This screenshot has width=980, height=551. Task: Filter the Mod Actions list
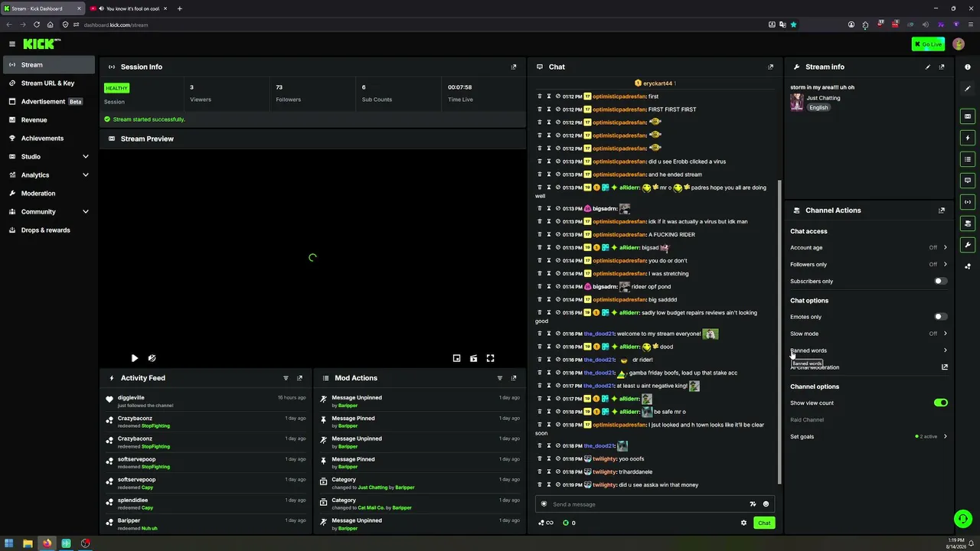click(500, 378)
